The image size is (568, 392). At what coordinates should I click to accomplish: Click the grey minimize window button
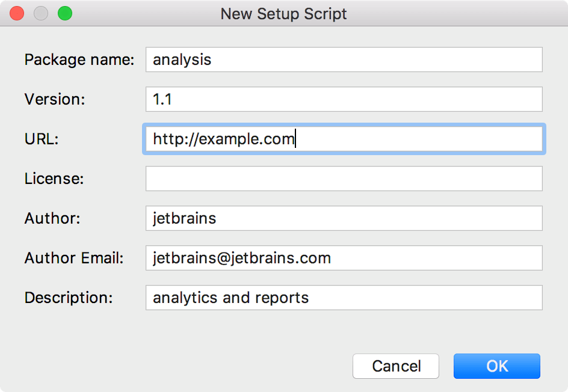pos(40,13)
